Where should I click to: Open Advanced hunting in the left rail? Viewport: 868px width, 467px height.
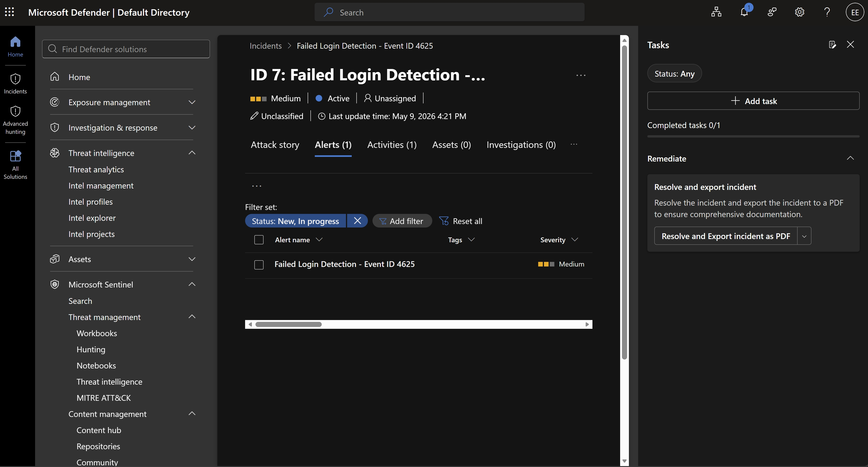click(15, 120)
